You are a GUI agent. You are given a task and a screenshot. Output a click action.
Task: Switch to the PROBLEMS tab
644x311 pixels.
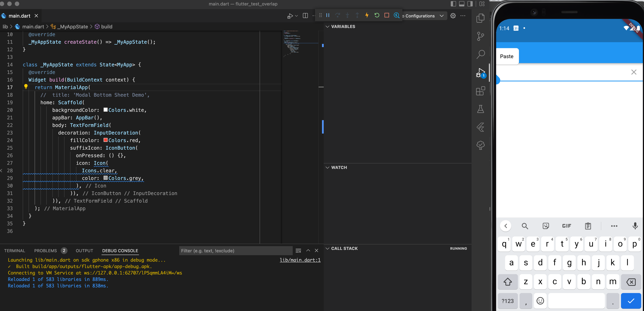click(46, 250)
